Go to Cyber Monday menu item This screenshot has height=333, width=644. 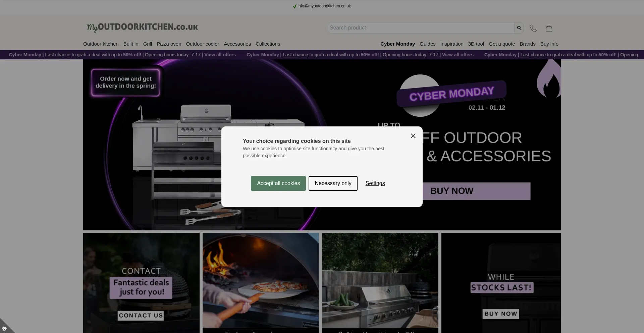click(x=397, y=44)
